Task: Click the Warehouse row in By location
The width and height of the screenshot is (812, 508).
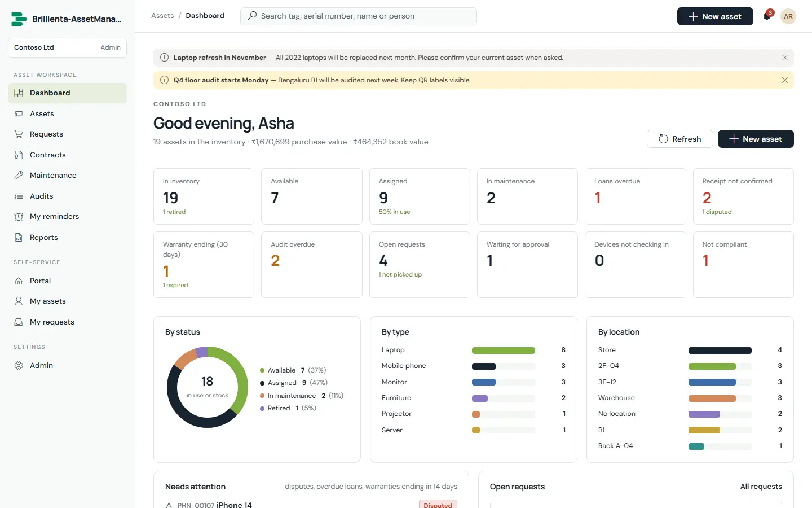Action: [690, 398]
